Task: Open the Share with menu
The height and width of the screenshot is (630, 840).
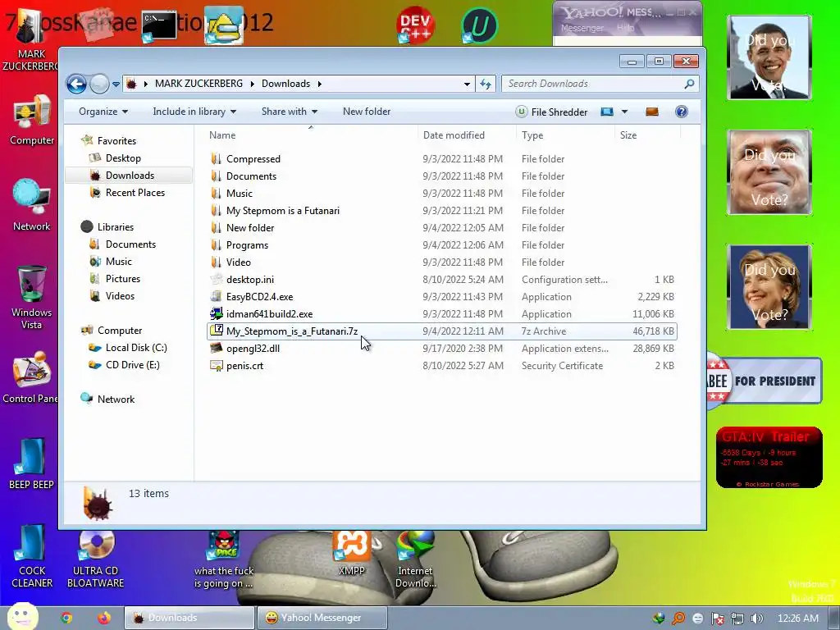Action: pos(290,112)
